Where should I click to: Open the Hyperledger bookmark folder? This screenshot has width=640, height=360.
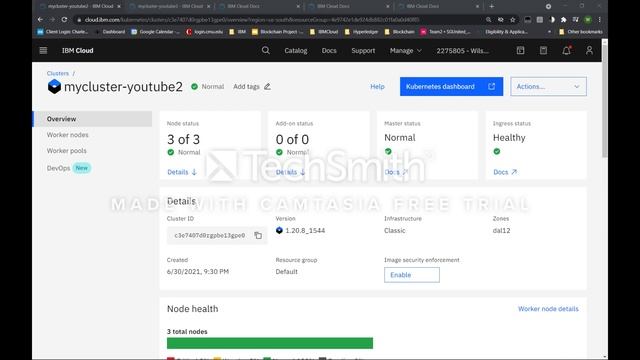point(361,32)
